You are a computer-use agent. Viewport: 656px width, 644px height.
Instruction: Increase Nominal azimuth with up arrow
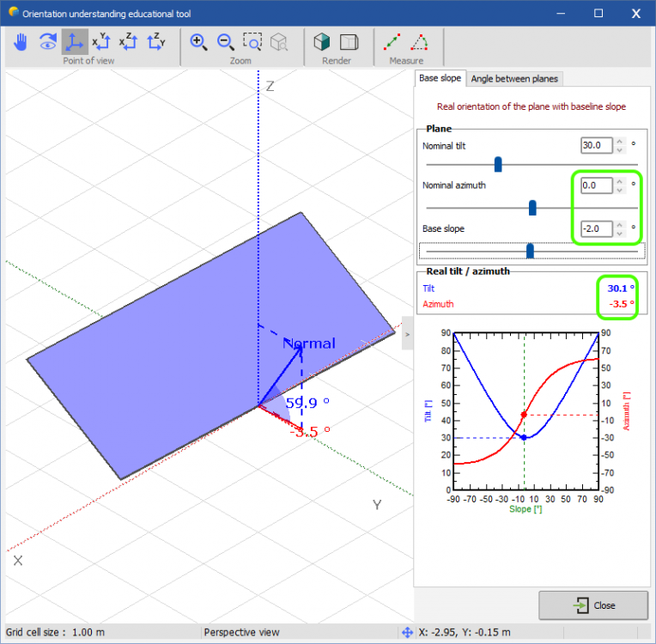(x=620, y=181)
